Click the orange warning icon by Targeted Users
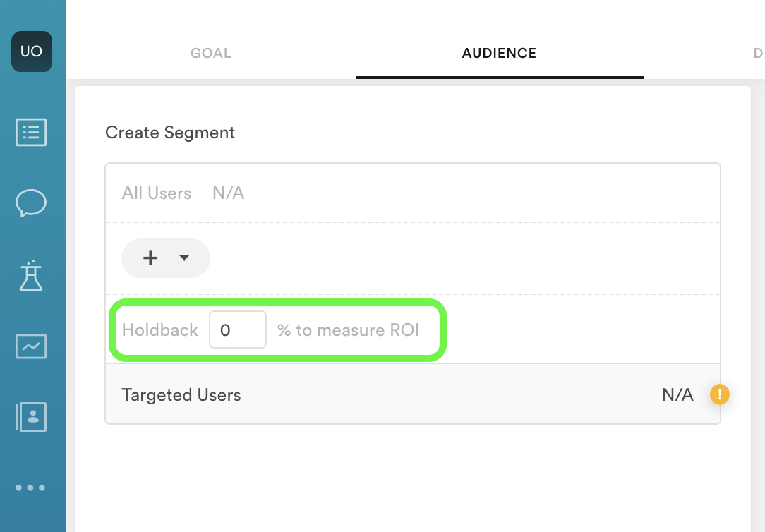 719,394
